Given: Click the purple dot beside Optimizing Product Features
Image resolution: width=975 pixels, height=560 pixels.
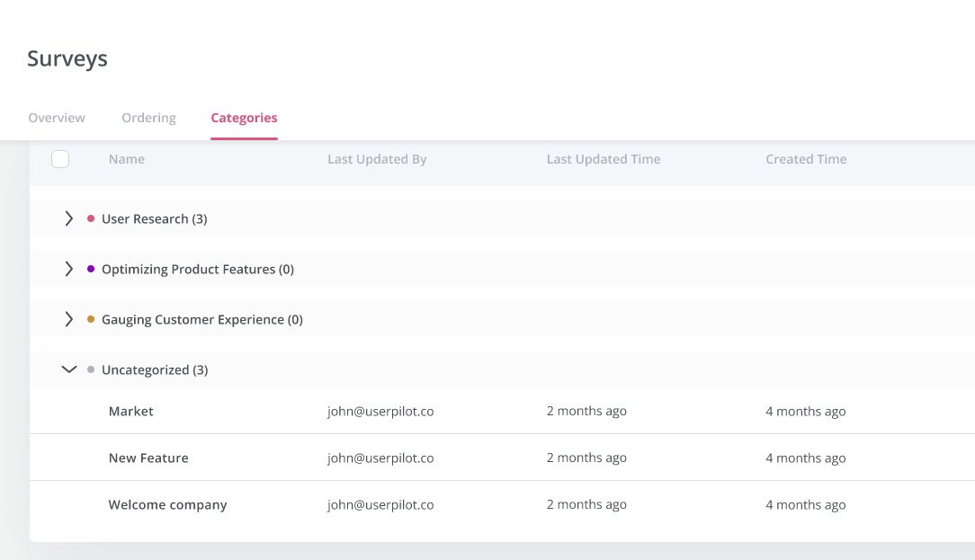Looking at the screenshot, I should (91, 269).
